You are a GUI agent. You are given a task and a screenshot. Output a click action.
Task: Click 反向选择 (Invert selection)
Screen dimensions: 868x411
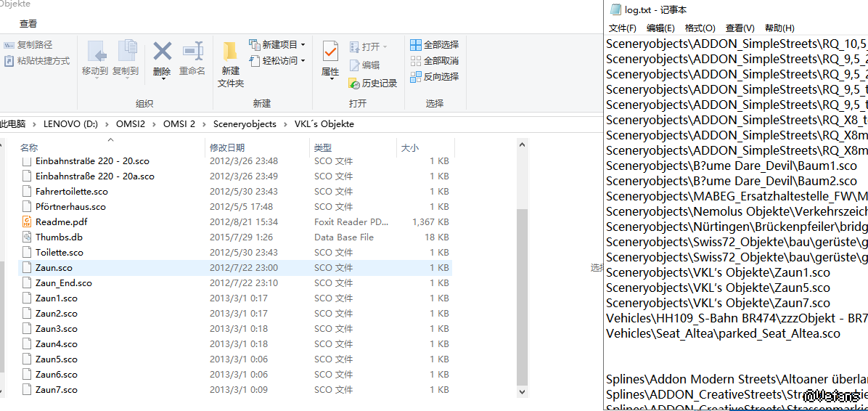pyautogui.click(x=435, y=76)
